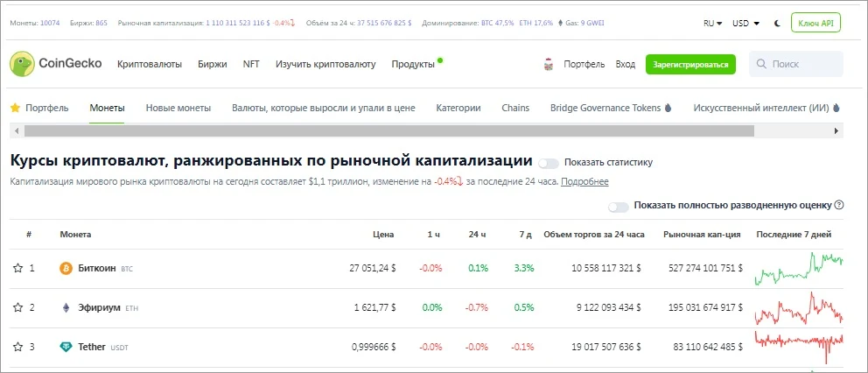Click the search magnifier icon
The height and width of the screenshot is (373, 868).
(762, 64)
